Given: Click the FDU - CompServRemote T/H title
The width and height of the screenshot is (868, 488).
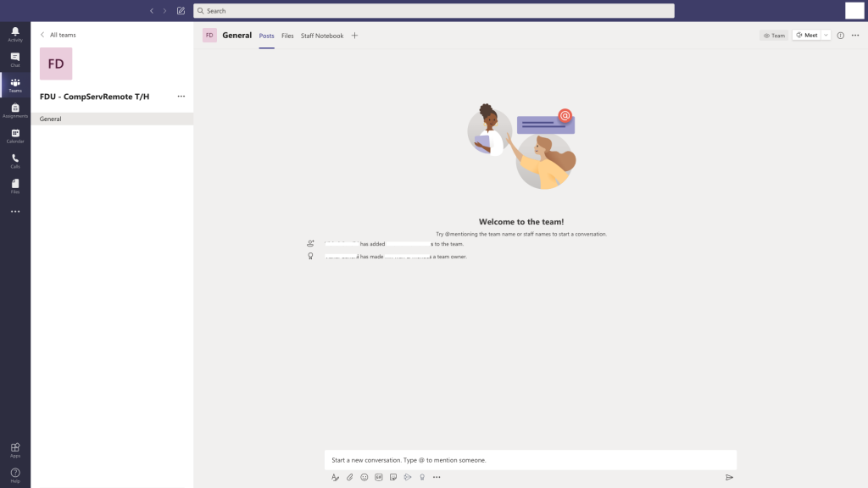Looking at the screenshot, I should (94, 97).
